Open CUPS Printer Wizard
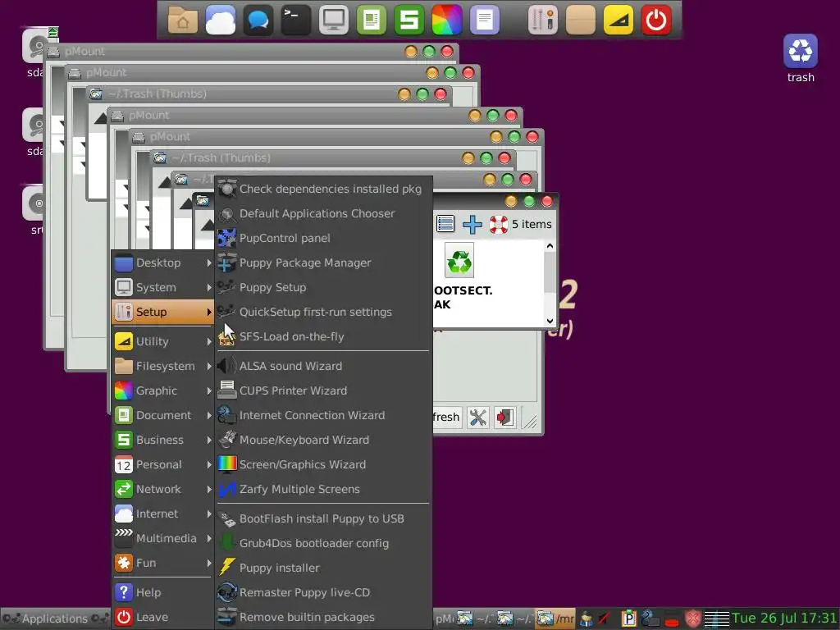 tap(323, 390)
